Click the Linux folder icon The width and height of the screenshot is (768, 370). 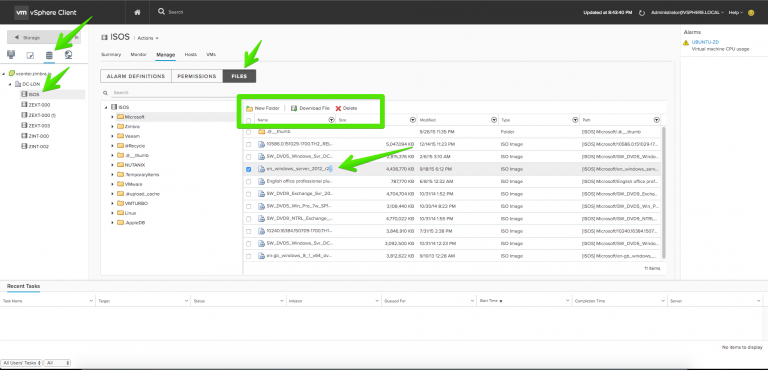[120, 213]
